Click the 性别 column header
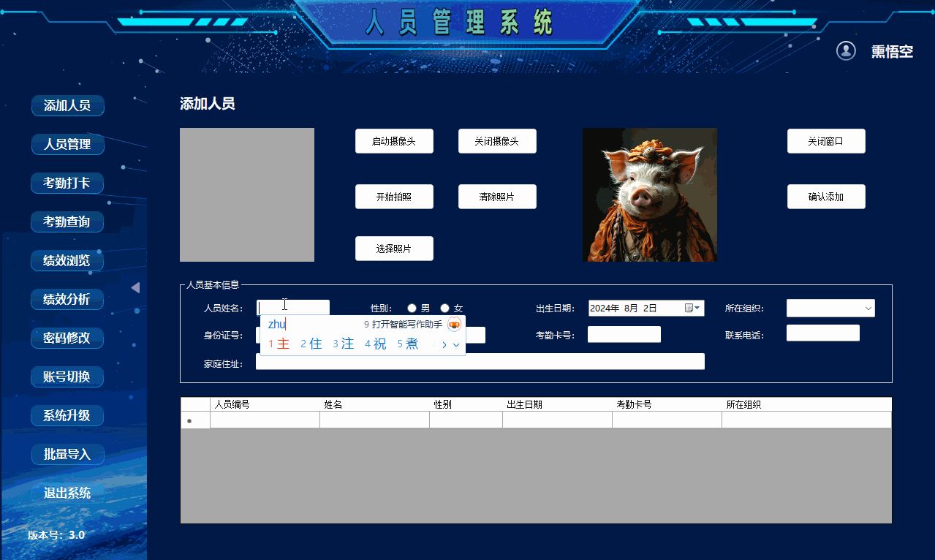Viewport: 935px width, 560px height. coord(466,404)
